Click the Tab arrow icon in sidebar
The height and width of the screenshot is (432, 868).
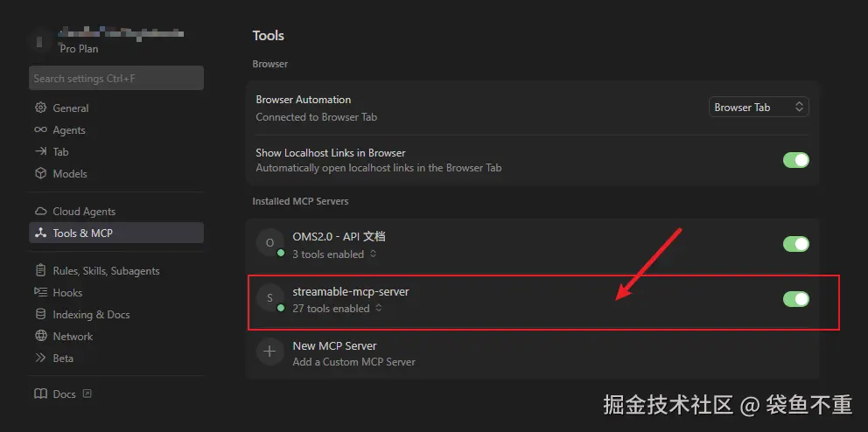point(40,152)
